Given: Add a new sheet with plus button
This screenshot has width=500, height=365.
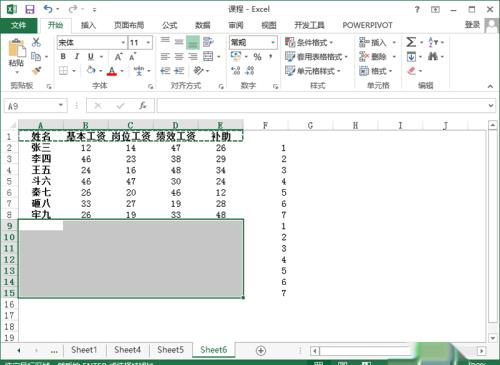Looking at the screenshot, I should [260, 350].
